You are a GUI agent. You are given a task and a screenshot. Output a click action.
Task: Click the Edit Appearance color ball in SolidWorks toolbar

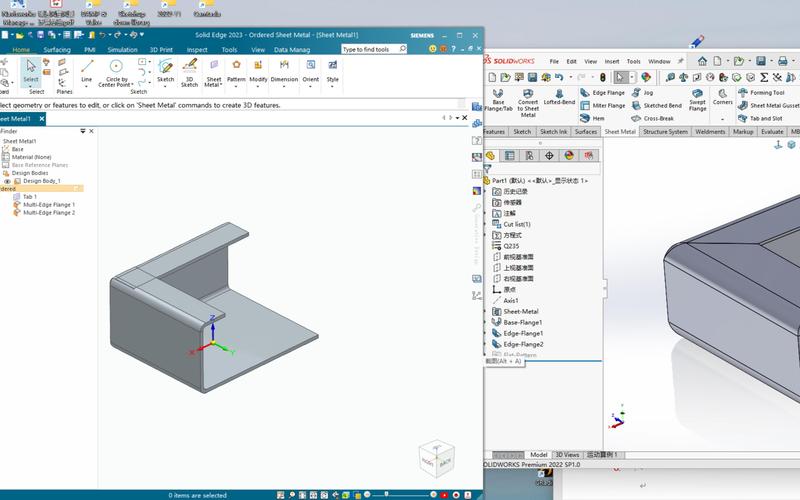[x=646, y=77]
